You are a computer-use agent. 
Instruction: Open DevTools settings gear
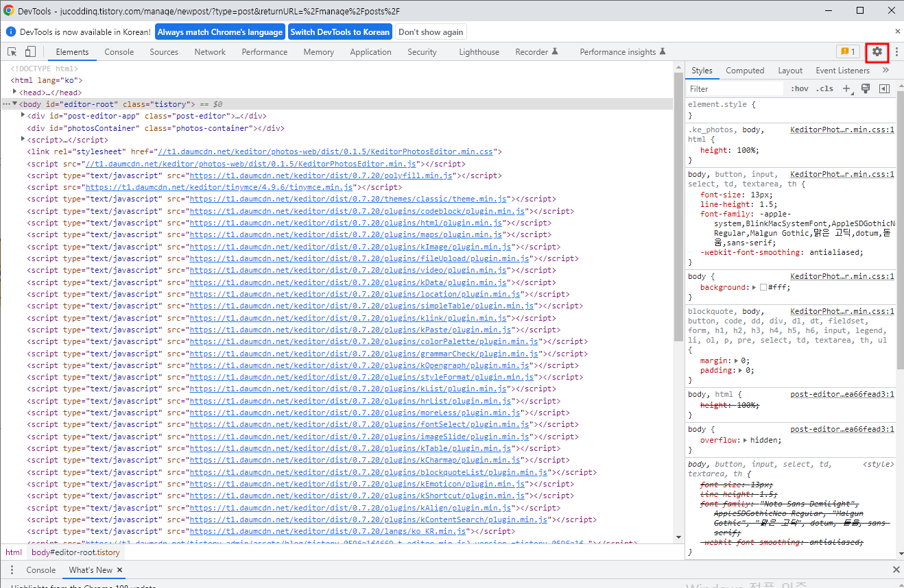pyautogui.click(x=877, y=52)
